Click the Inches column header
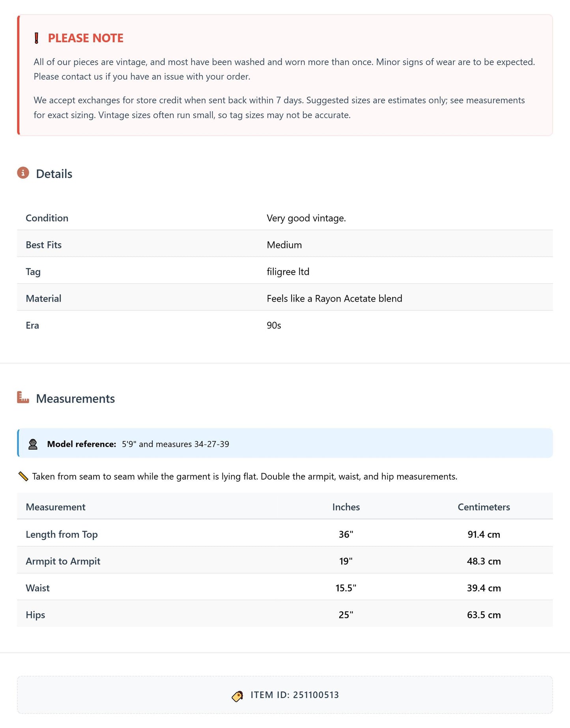Screen dimensions: 570x728 click(x=346, y=507)
